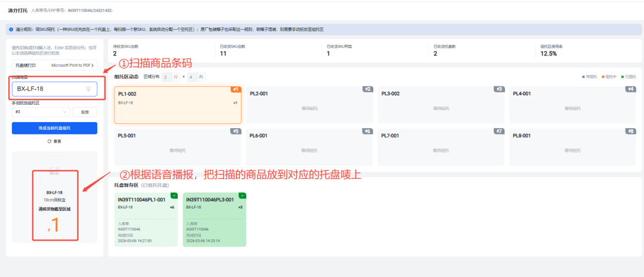Screen dimensions: 644x277
Task: Click the order number IN39T110046/24321432-
Action: point(91,10)
